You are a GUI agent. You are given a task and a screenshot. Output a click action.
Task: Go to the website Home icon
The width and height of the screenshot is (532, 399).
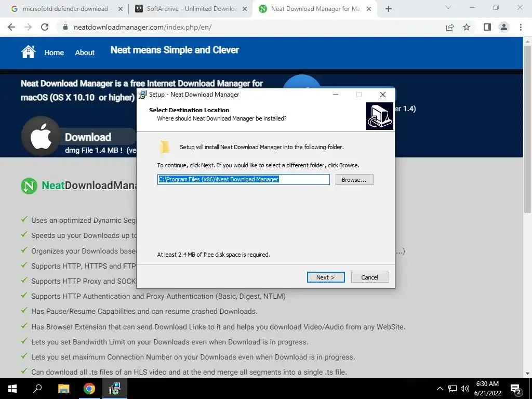[x=28, y=52]
